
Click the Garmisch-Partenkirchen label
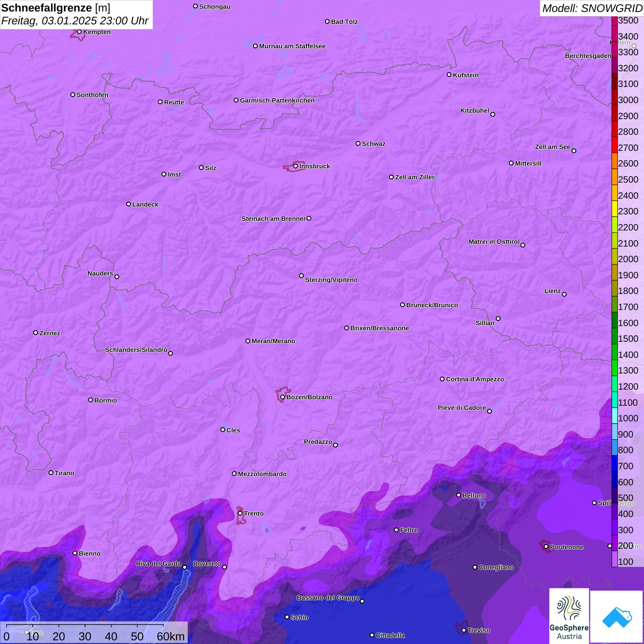point(277,100)
